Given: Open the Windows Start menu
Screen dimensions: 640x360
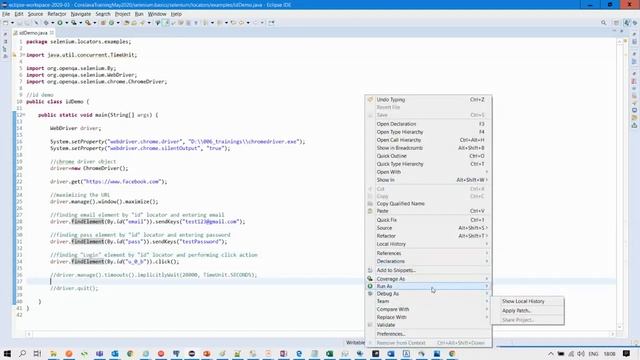Looking at the screenshot, I should (7, 353).
